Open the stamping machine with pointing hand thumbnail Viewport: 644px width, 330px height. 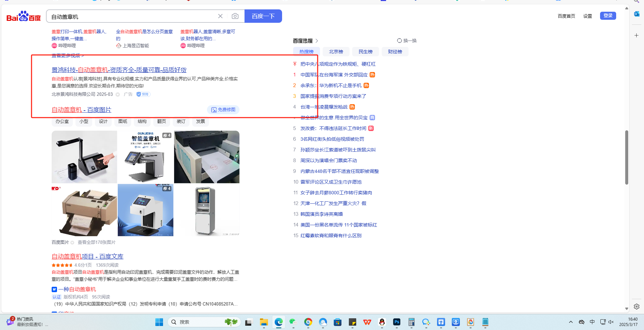pyautogui.click(x=84, y=157)
